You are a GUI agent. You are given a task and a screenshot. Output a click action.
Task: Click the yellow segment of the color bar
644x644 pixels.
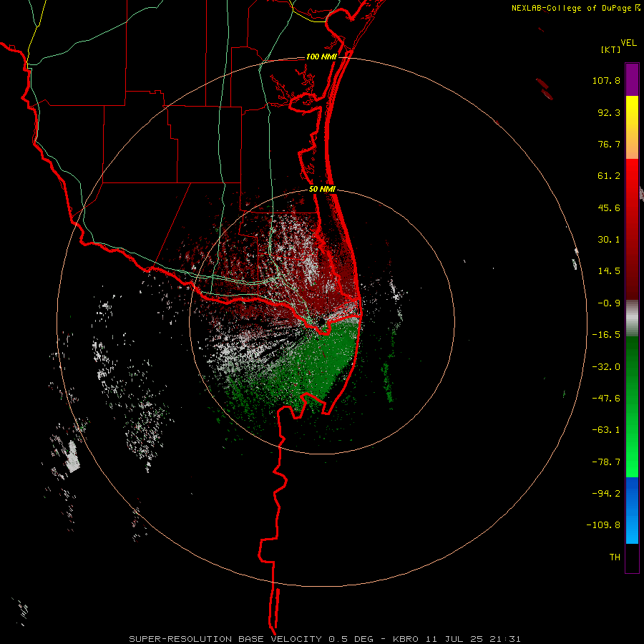[x=632, y=127]
